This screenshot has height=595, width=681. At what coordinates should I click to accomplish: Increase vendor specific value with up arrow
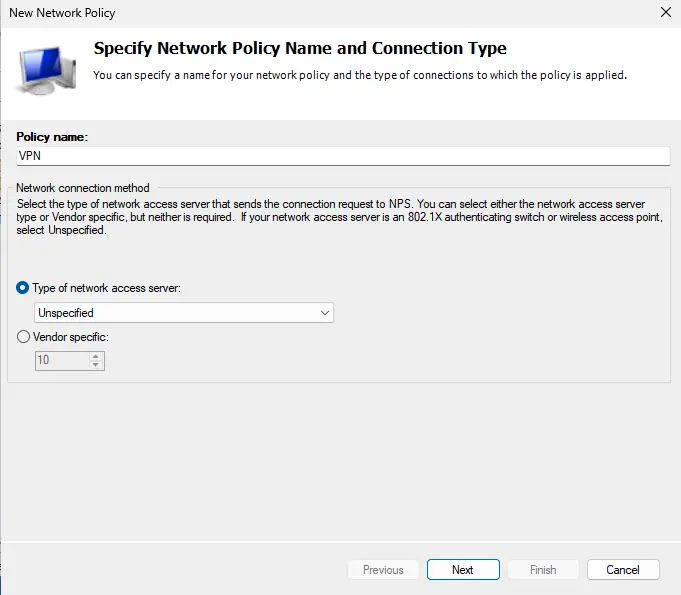coord(96,356)
